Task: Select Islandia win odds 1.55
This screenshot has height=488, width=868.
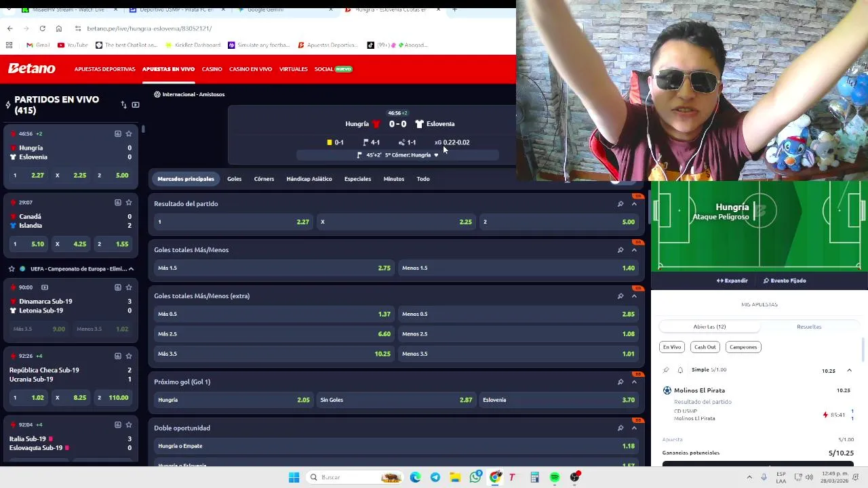Action: click(x=113, y=244)
